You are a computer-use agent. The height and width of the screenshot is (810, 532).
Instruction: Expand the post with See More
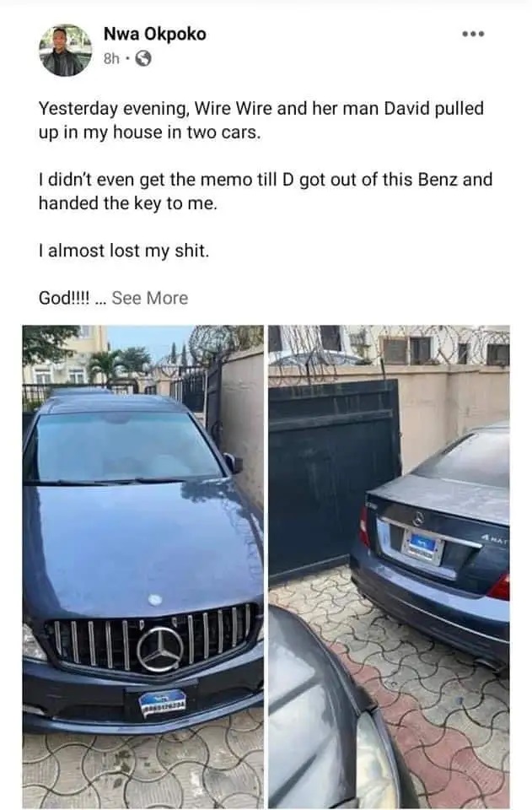point(149,298)
